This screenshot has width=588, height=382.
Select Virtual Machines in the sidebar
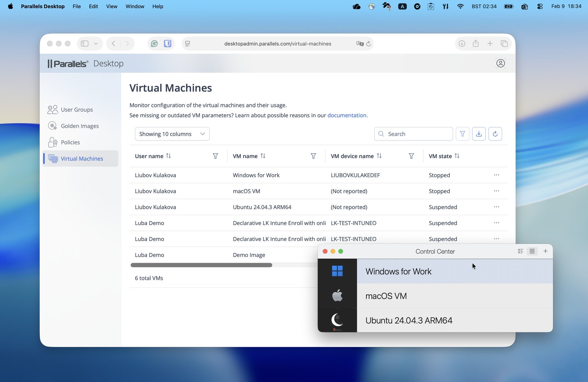80,158
